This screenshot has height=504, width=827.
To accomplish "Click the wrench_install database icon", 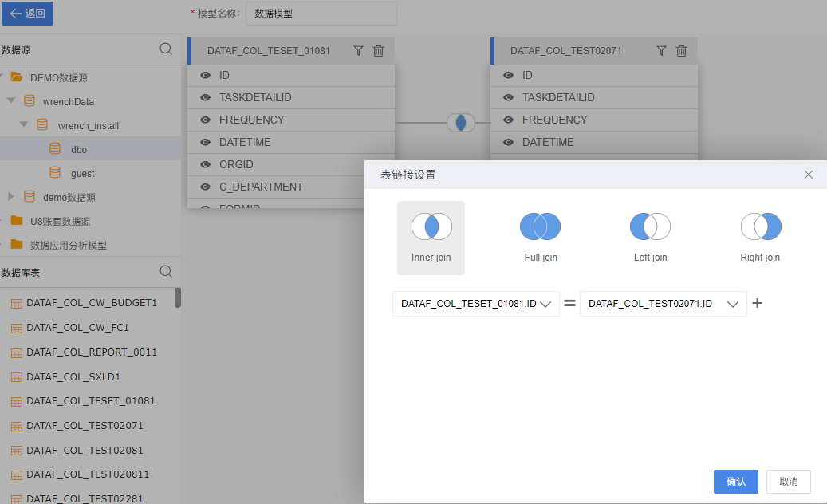I will [x=42, y=125].
